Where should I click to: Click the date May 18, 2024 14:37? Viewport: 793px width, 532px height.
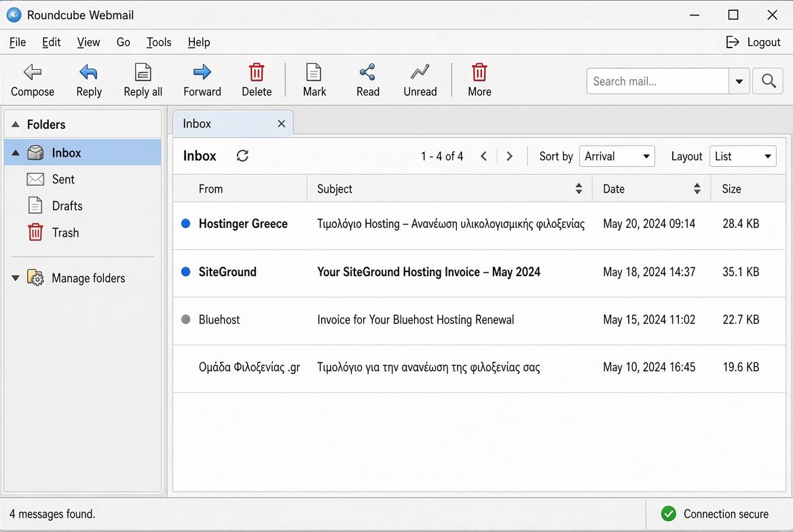pyautogui.click(x=649, y=271)
